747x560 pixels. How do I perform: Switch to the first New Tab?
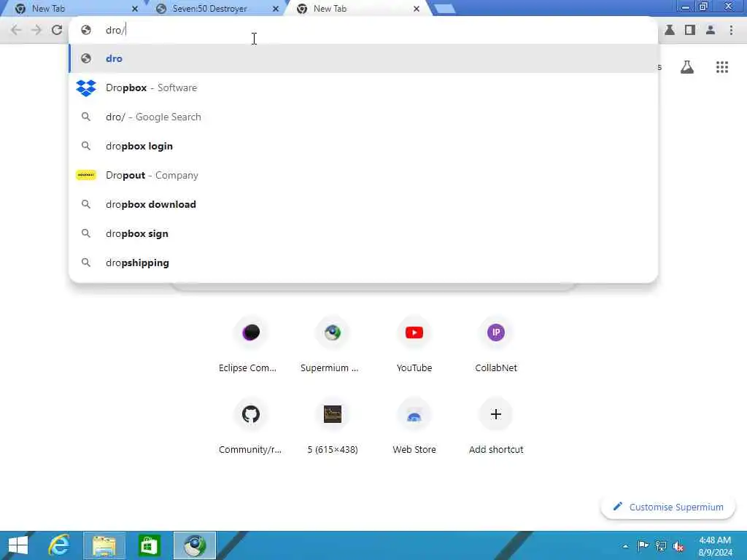tap(71, 9)
